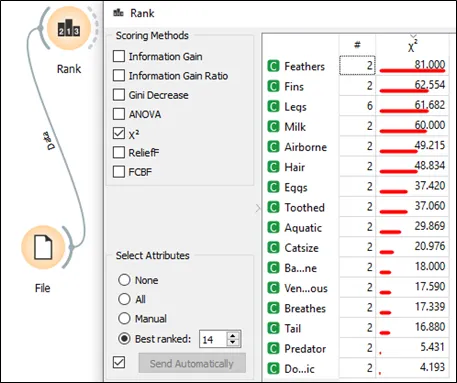Click the categorical icon next to Tail
The height and width of the screenshot is (383, 457).
273,329
